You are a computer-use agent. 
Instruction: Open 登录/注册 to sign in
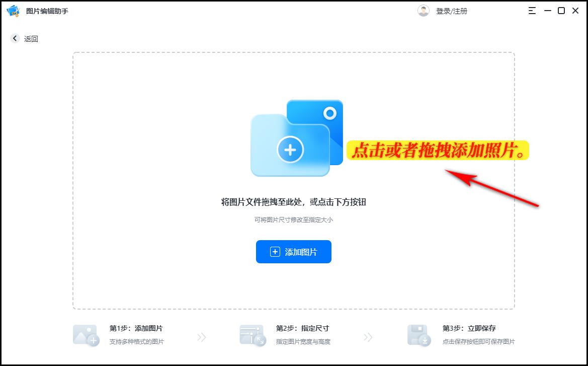(x=452, y=10)
